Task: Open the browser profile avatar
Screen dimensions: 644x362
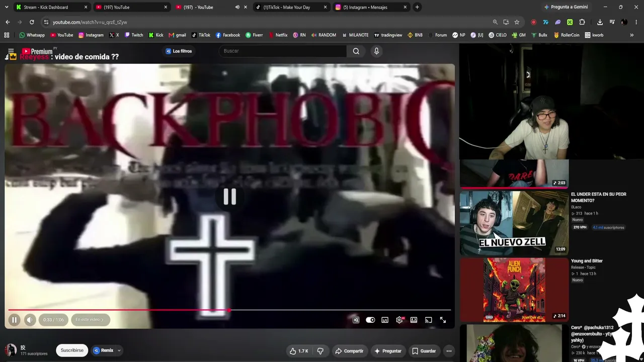Action: pyautogui.click(x=624, y=22)
